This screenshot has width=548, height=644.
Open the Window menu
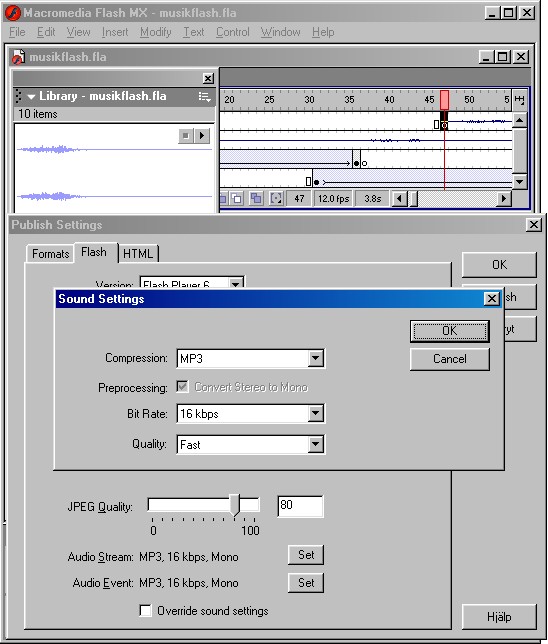coord(280,32)
